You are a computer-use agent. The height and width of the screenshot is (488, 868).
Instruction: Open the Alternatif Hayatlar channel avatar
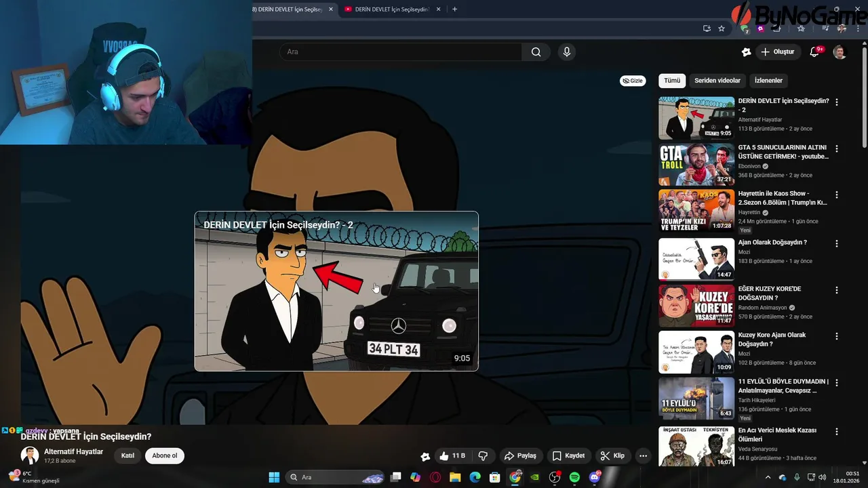(x=30, y=455)
